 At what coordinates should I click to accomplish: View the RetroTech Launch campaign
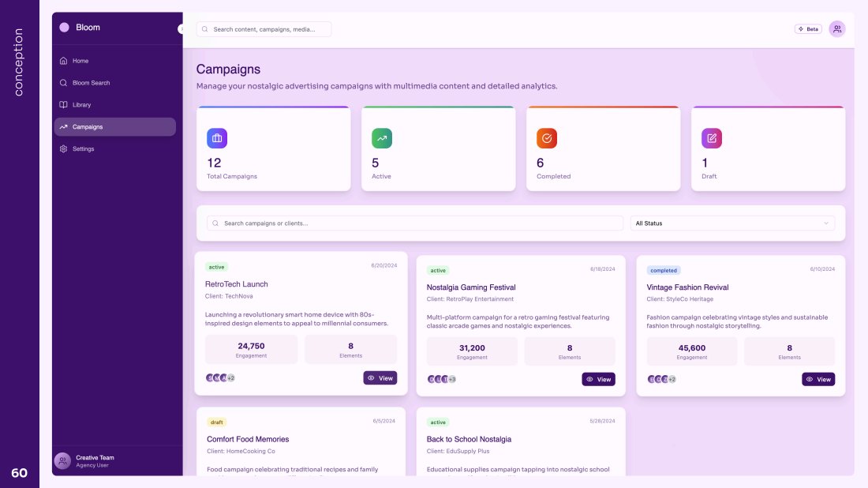(380, 378)
